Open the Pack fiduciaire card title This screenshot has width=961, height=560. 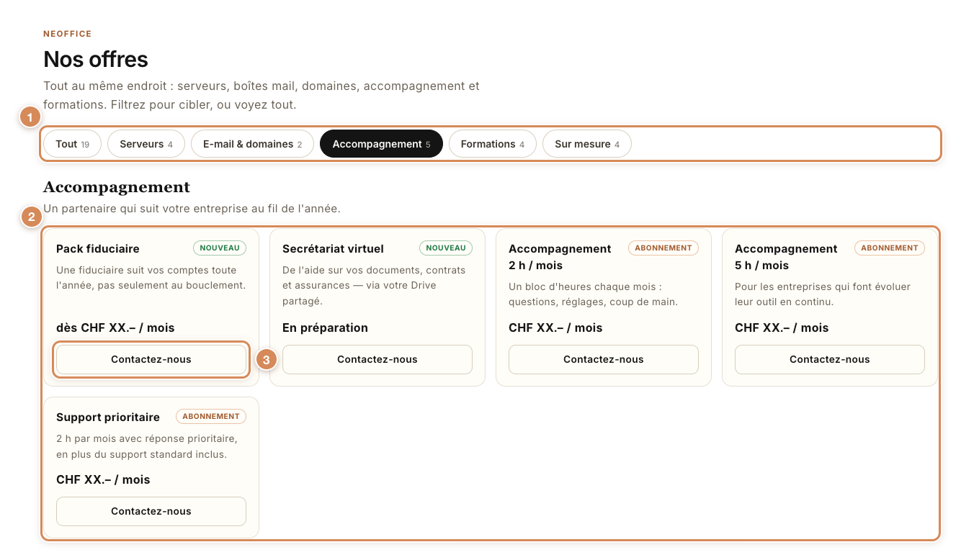98,248
